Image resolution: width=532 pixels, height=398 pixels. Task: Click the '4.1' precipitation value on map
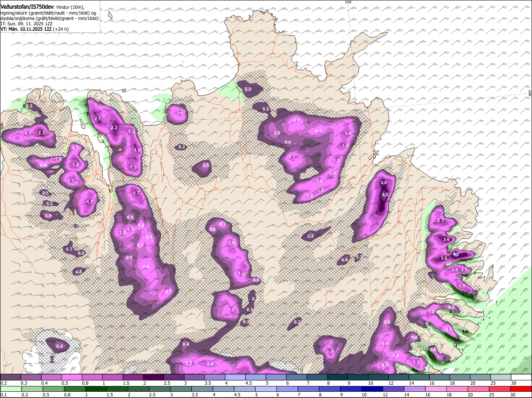click(x=456, y=254)
